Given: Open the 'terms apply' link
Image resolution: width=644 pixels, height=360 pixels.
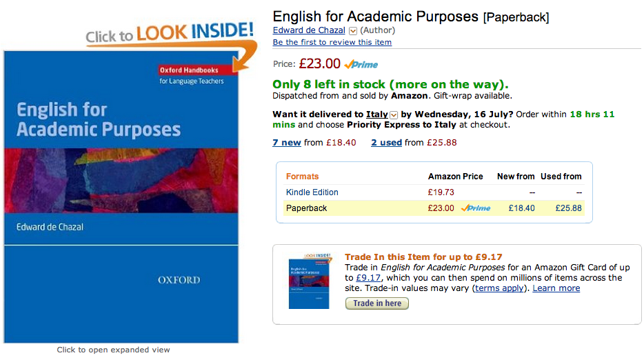Looking at the screenshot, I should 499,288.
